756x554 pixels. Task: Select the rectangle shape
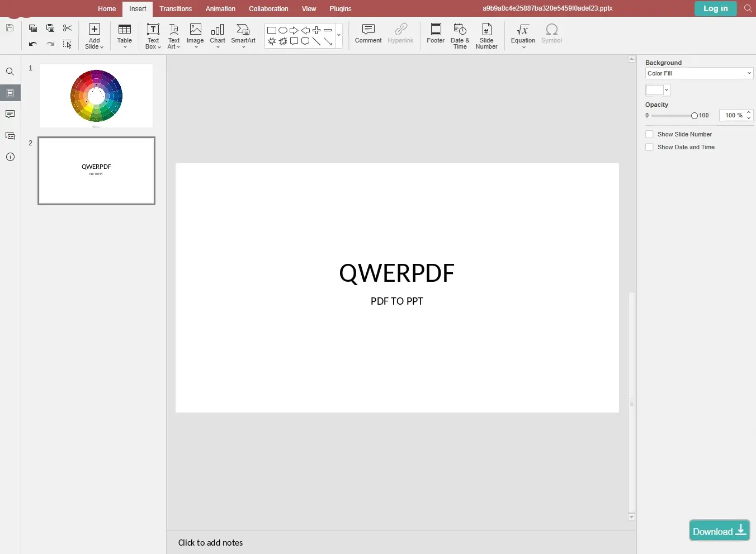(272, 30)
